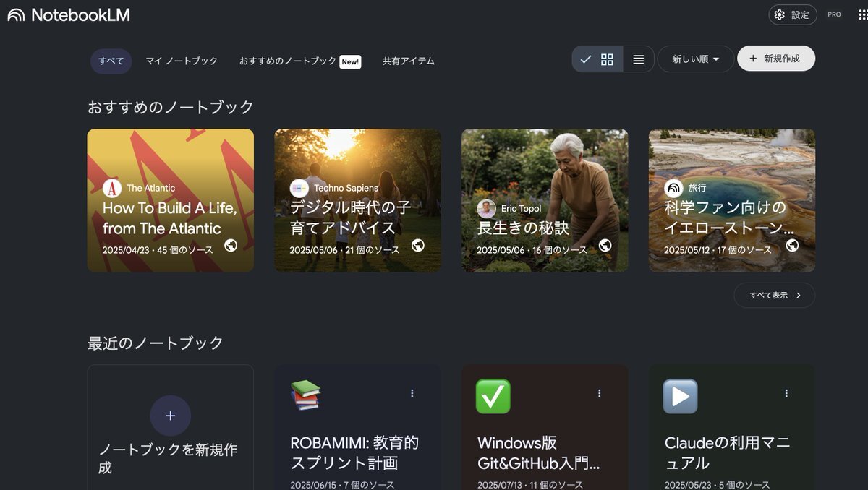Click Techno Sapiens avatar icon
868x490 pixels.
point(299,188)
